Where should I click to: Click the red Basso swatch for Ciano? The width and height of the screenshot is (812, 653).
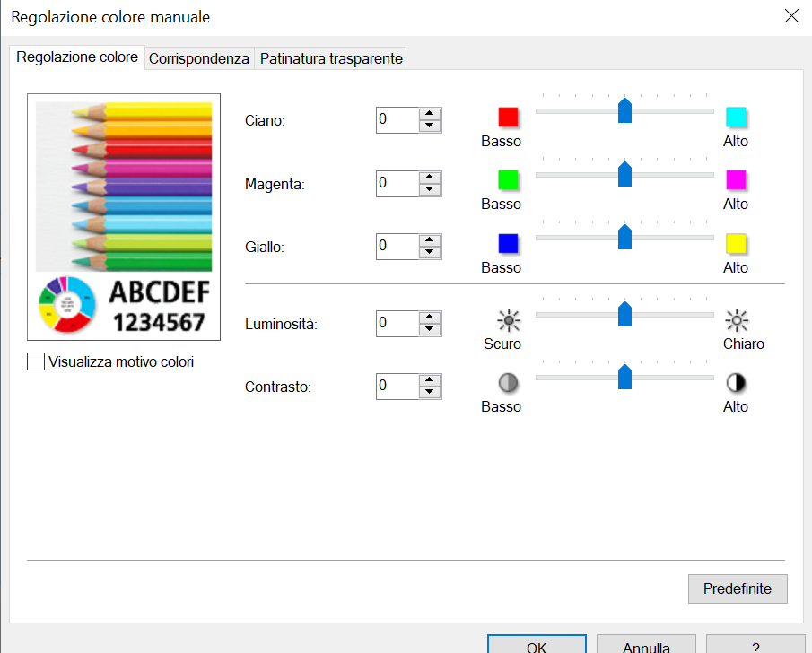pyautogui.click(x=508, y=117)
